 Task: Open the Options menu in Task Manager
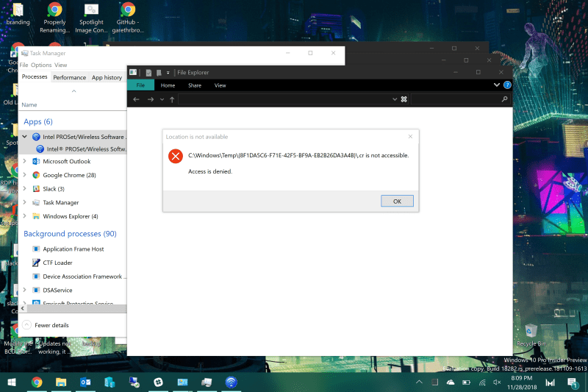coord(41,65)
